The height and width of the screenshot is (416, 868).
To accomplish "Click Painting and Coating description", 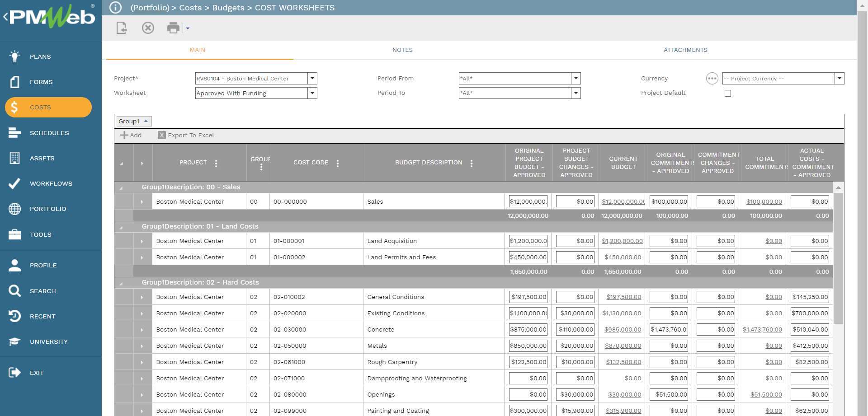I will (x=398, y=411).
